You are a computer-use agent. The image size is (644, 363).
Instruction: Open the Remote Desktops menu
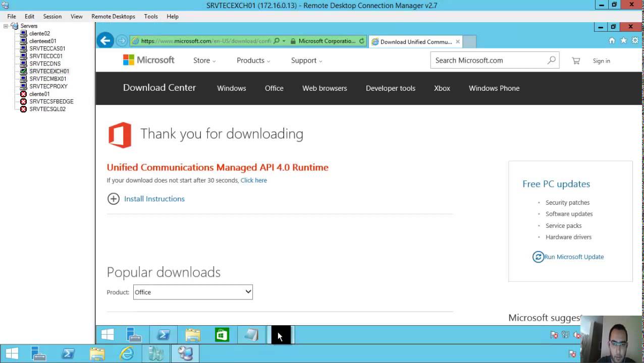(113, 16)
